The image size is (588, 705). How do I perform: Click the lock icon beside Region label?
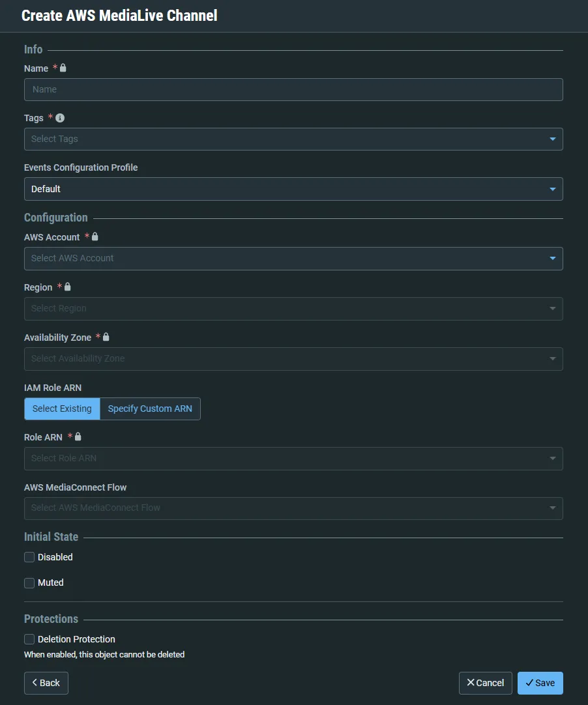[x=68, y=287]
